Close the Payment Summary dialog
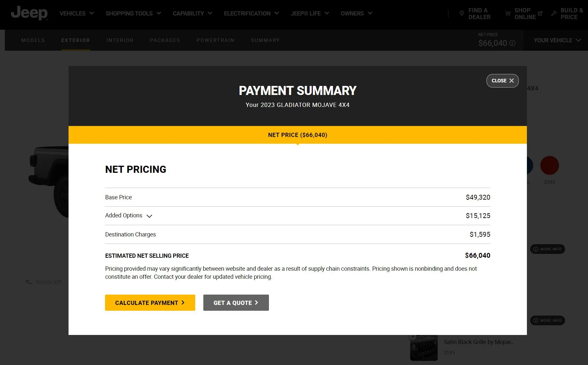The height and width of the screenshot is (365, 588). coord(502,81)
